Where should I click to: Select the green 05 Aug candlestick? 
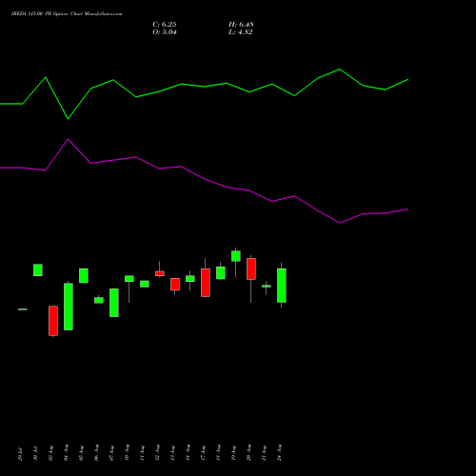[x=84, y=276]
